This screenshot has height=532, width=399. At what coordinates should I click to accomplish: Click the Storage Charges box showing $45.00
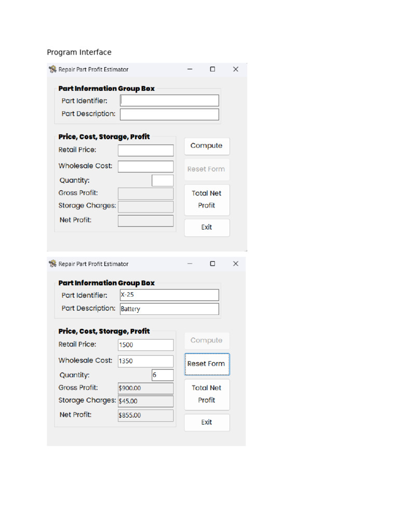coord(145,402)
